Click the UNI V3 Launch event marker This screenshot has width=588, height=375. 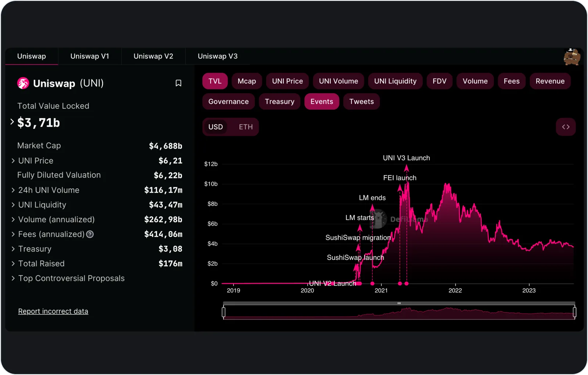tap(406, 283)
